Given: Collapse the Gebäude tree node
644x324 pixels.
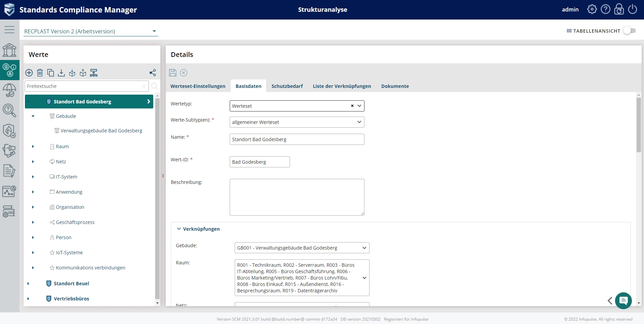Looking at the screenshot, I should click(33, 116).
